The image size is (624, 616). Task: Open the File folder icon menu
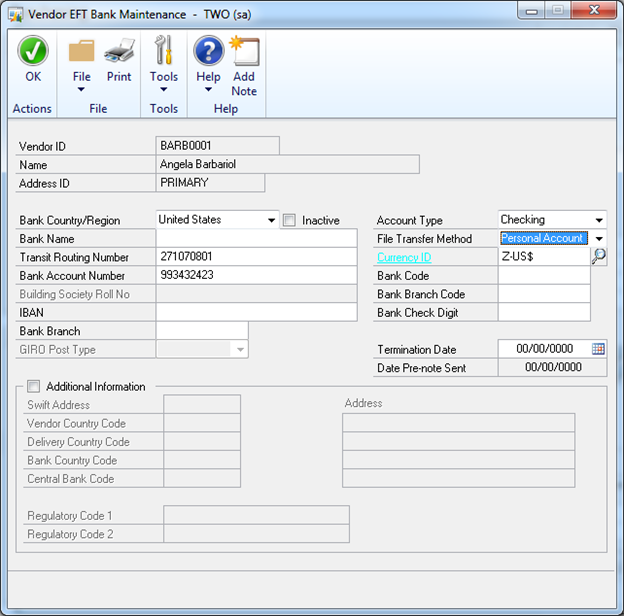coord(82,50)
